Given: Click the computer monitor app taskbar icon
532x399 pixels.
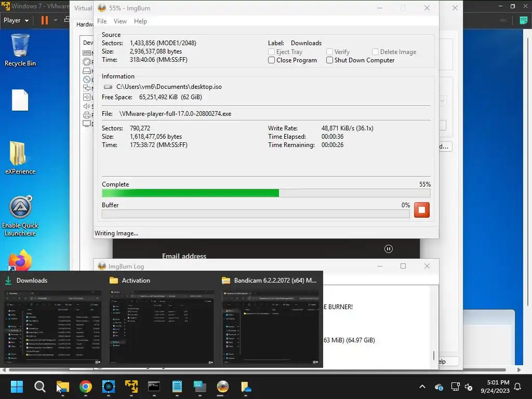Looking at the screenshot, I should [x=200, y=387].
